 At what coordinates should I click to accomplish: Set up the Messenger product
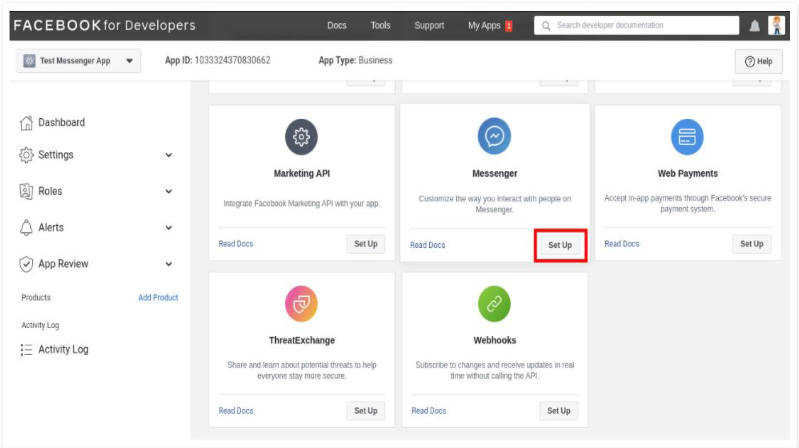pyautogui.click(x=560, y=245)
